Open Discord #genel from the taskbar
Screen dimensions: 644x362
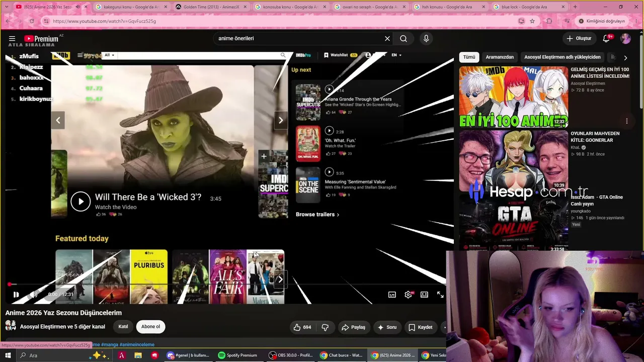(x=188, y=355)
